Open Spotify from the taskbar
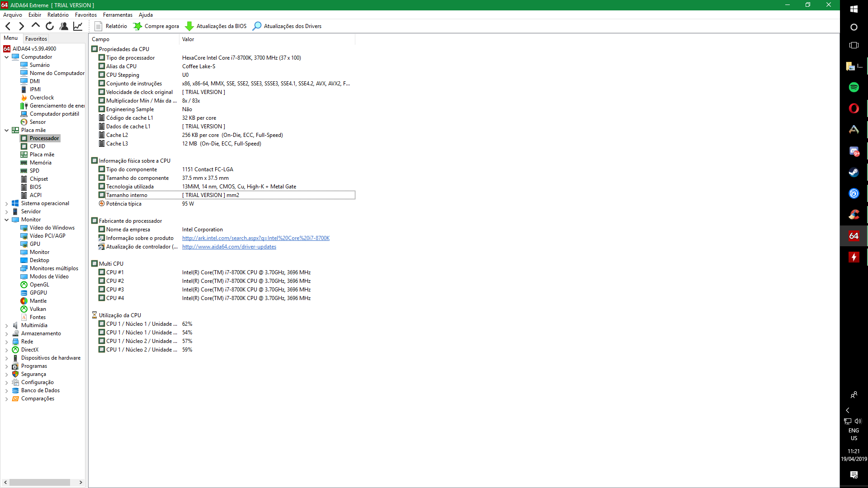868x488 pixels. [854, 87]
